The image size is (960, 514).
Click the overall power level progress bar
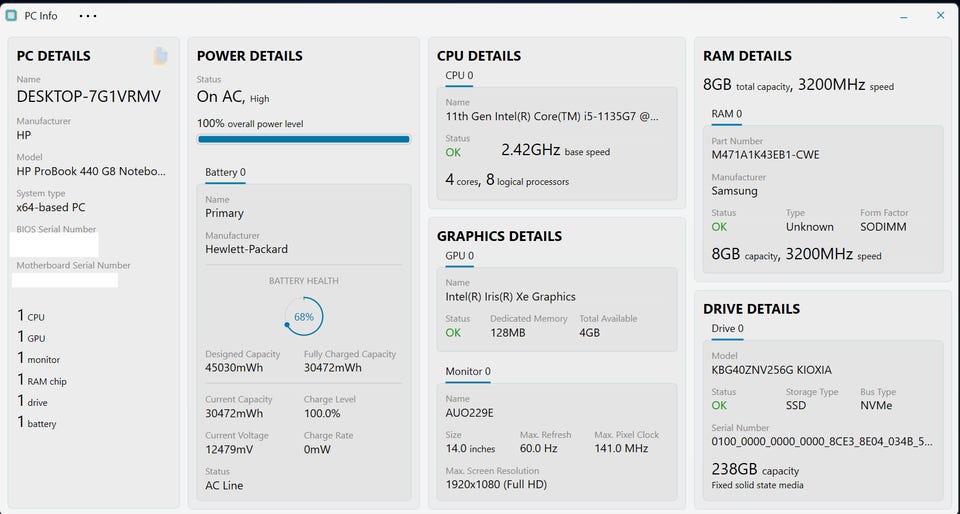304,139
